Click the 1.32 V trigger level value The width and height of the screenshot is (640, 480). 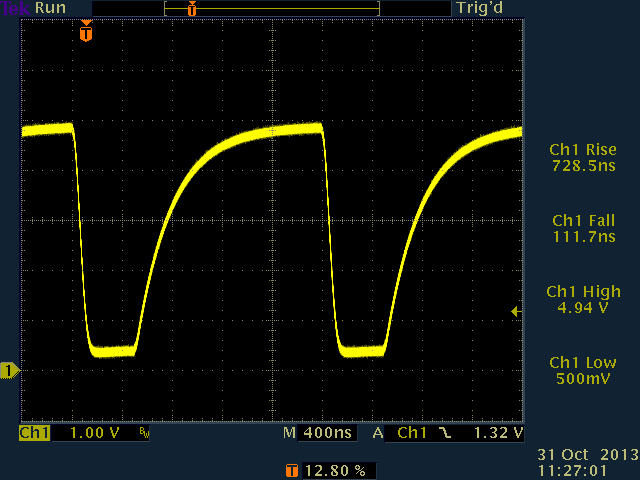[x=501, y=434]
